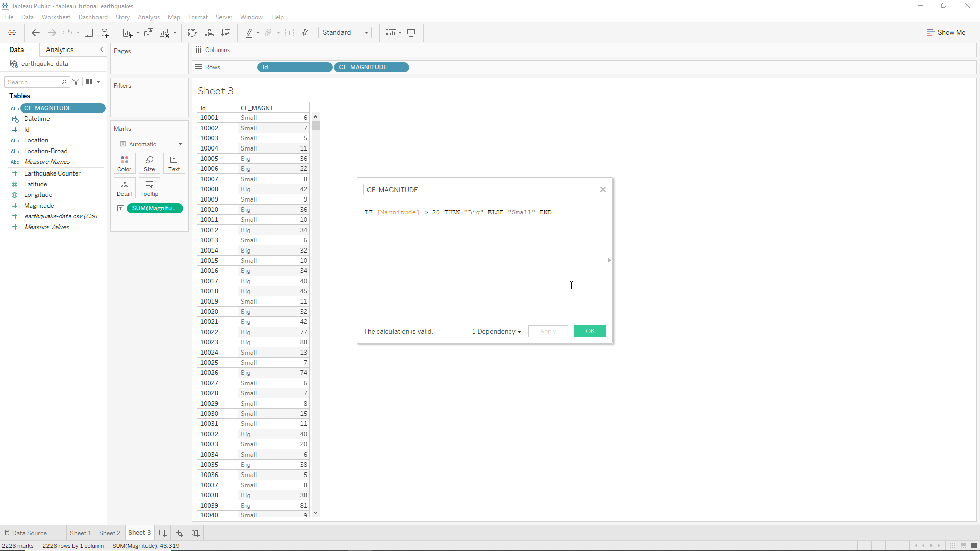This screenshot has width=980, height=551.
Task: Switch to the Analytics tab
Action: [60, 49]
